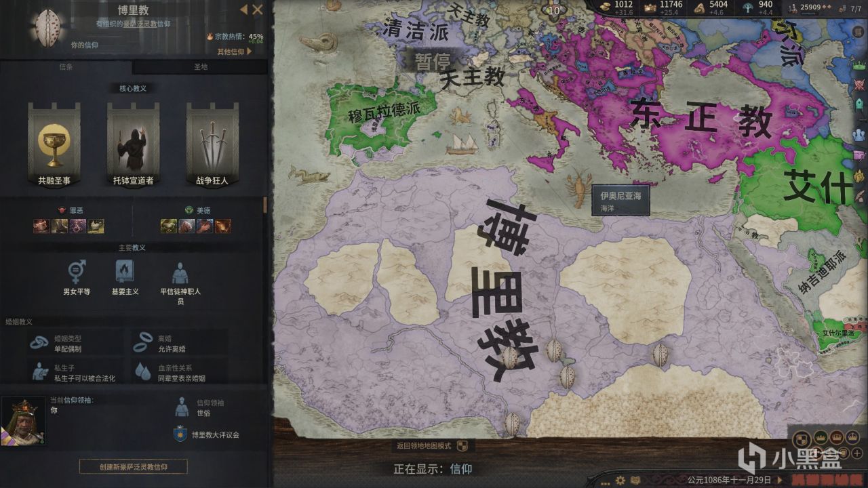Inspect the 男女平等 doctrine icon
Image resolution: width=868 pixels, height=488 pixels.
click(77, 272)
